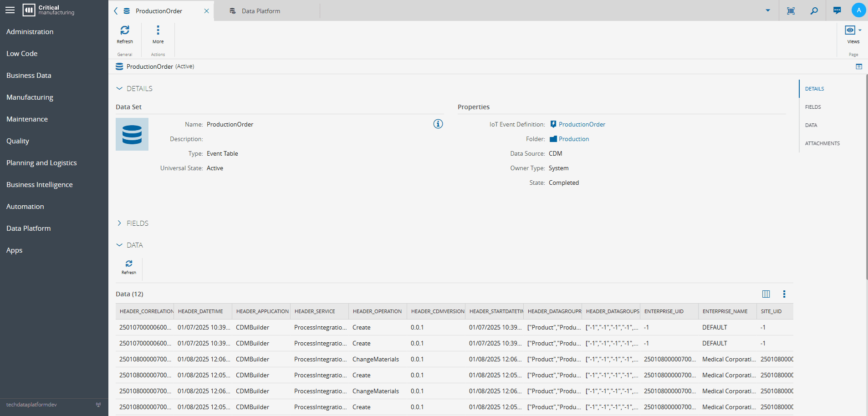
Task: Open the Views dropdown
Action: pyautogui.click(x=853, y=31)
